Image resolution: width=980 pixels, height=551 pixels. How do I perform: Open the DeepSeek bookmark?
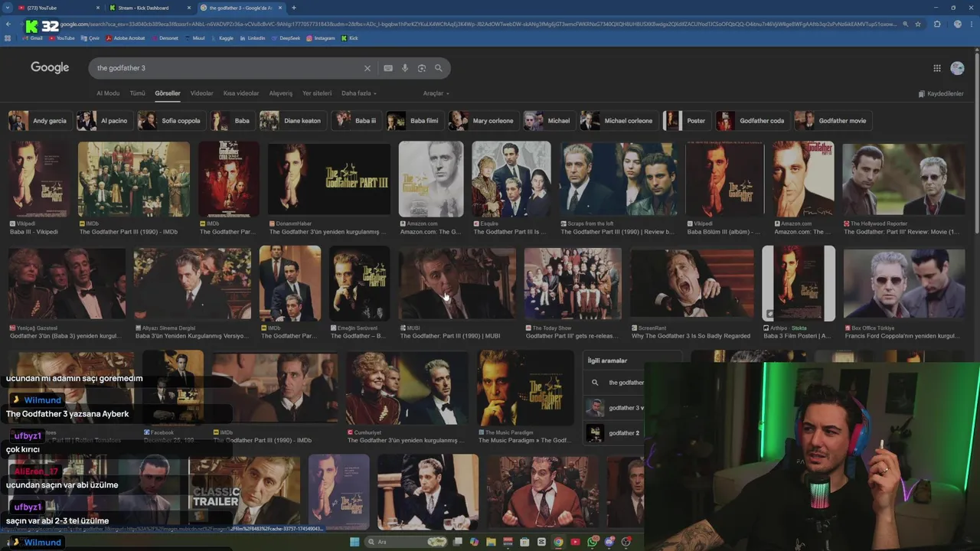pos(286,38)
